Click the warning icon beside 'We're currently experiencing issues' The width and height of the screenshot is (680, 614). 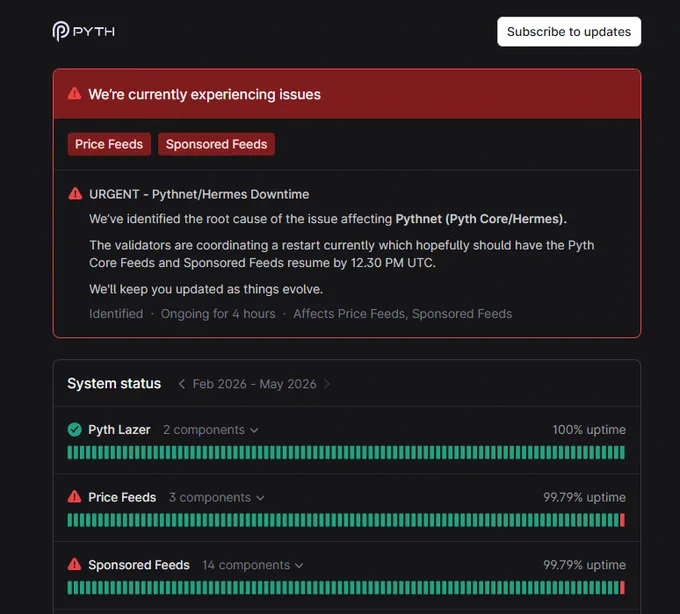[75, 94]
